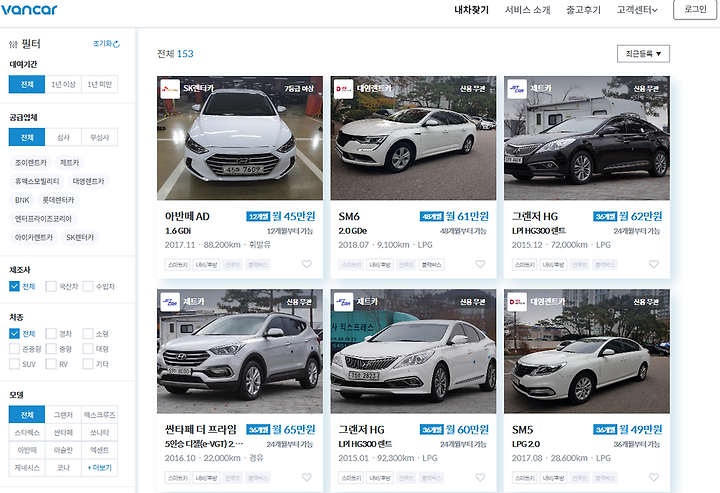Click 대영렌트카 logo on SM5 card
Image resolution: width=720 pixels, height=493 pixels.
coord(517,302)
